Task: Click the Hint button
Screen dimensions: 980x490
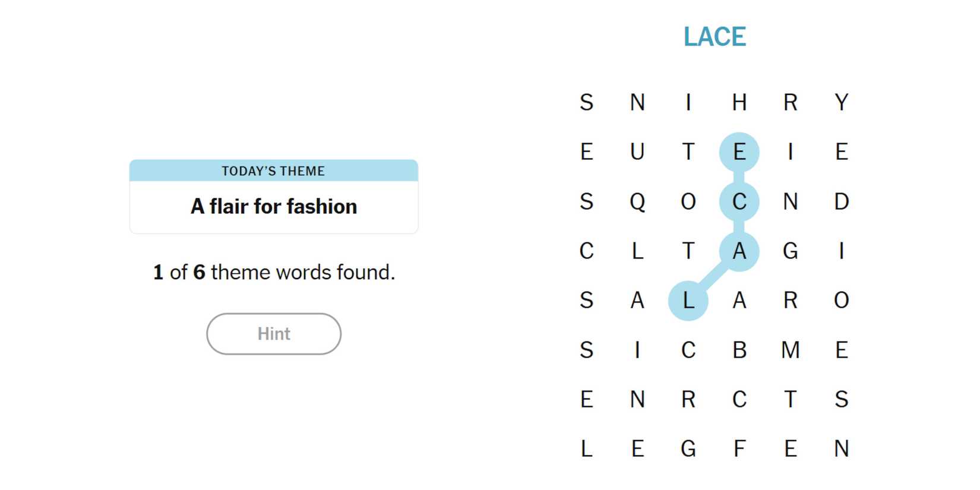Action: [x=273, y=334]
